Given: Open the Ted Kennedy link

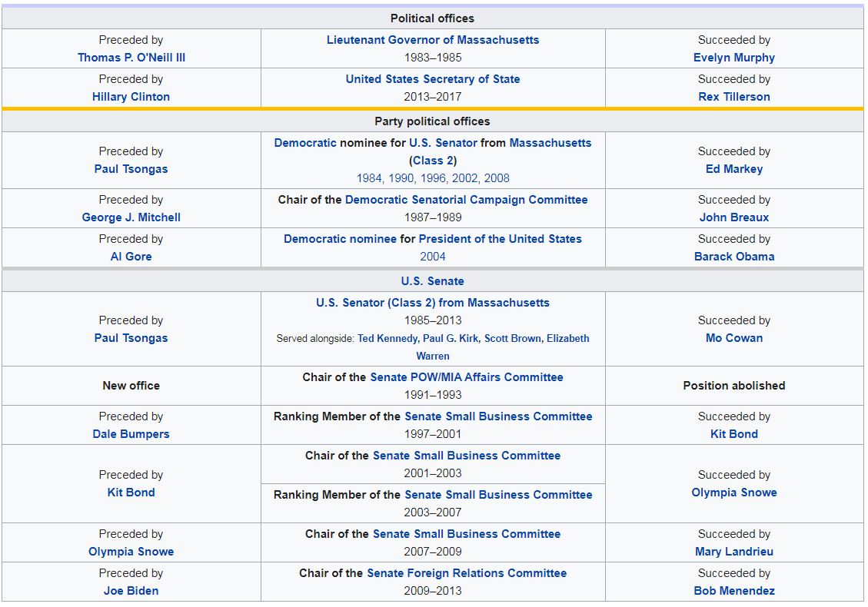Looking at the screenshot, I should [x=387, y=339].
